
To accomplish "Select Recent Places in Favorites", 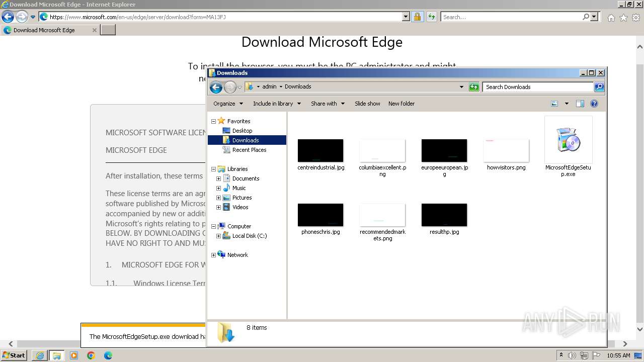I will (x=249, y=150).
